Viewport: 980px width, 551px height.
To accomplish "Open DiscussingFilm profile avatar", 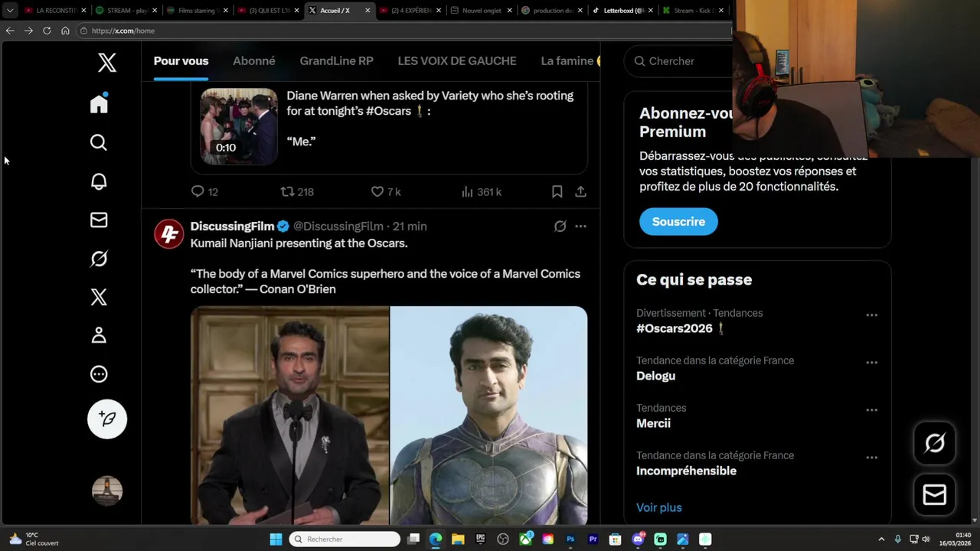I will coord(168,233).
